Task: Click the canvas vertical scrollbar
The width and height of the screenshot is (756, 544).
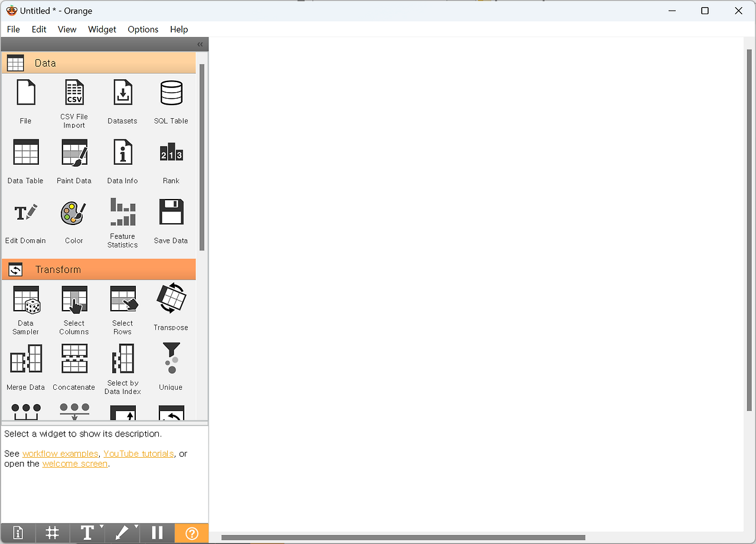Action: pos(750,230)
